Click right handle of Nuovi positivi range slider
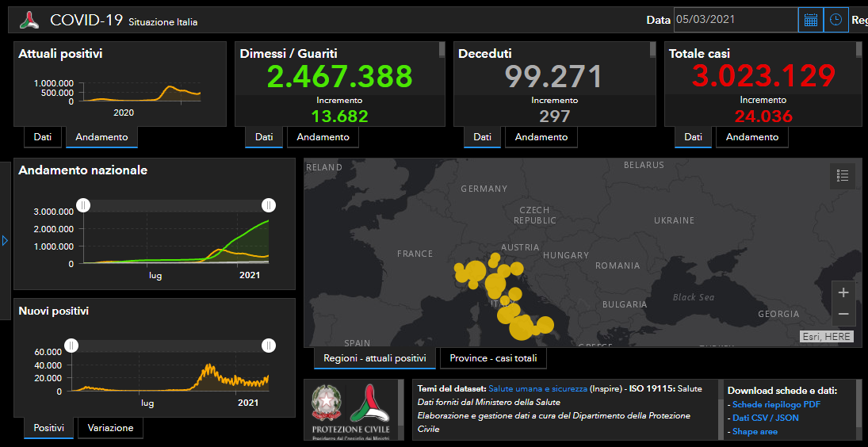Screen dimensions: 868x447 [x=269, y=346]
